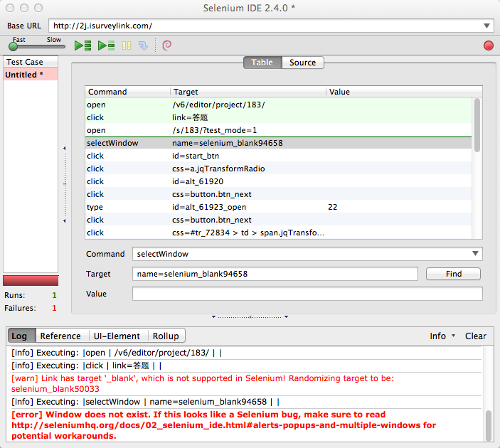Viewport: 500px width, 448px height.
Task: Open the Info log level dropdown
Action: [x=443, y=336]
